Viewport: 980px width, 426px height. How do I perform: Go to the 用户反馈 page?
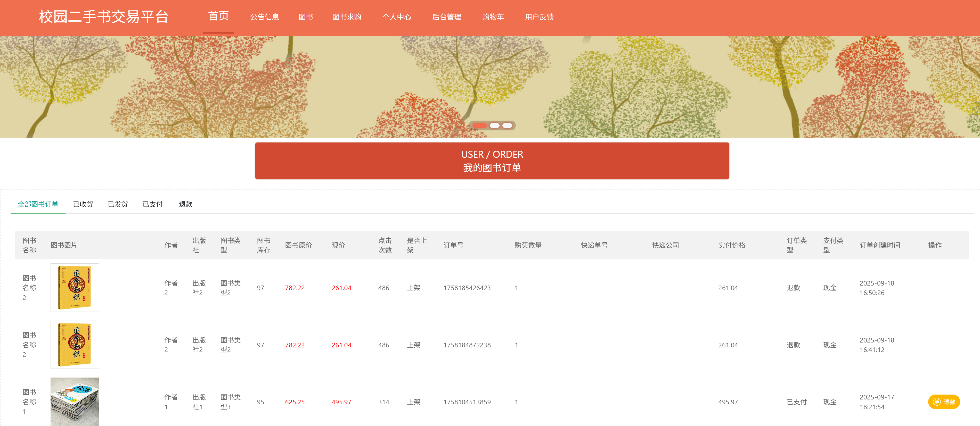539,17
